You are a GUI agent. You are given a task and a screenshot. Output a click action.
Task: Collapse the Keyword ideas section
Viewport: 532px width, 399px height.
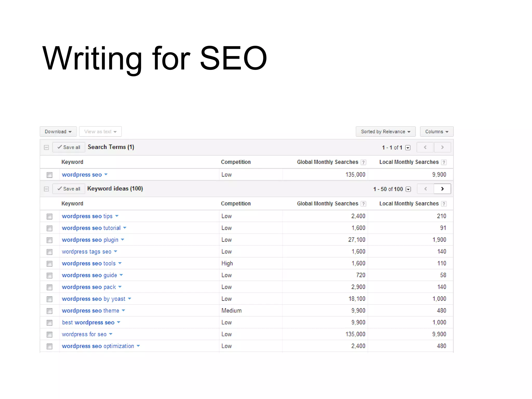[x=46, y=189]
